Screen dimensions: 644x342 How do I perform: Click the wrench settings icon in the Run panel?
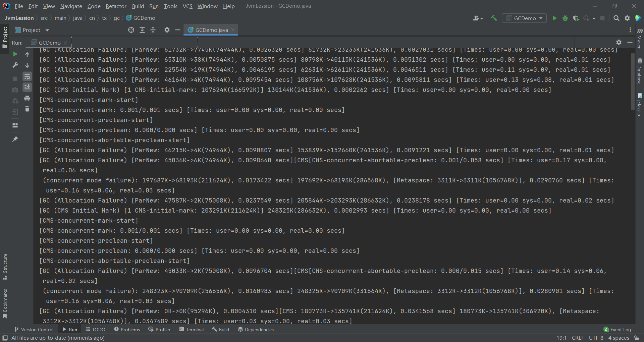click(15, 65)
